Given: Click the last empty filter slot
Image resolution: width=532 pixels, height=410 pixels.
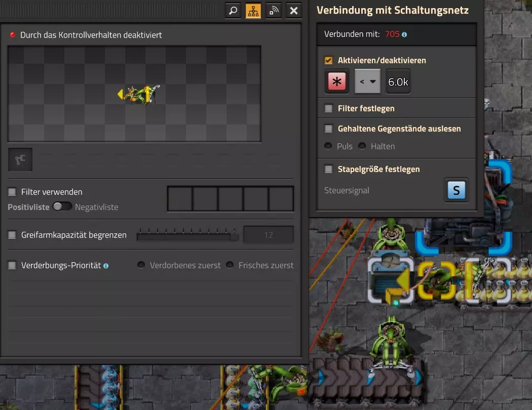Looking at the screenshot, I should pos(281,199).
